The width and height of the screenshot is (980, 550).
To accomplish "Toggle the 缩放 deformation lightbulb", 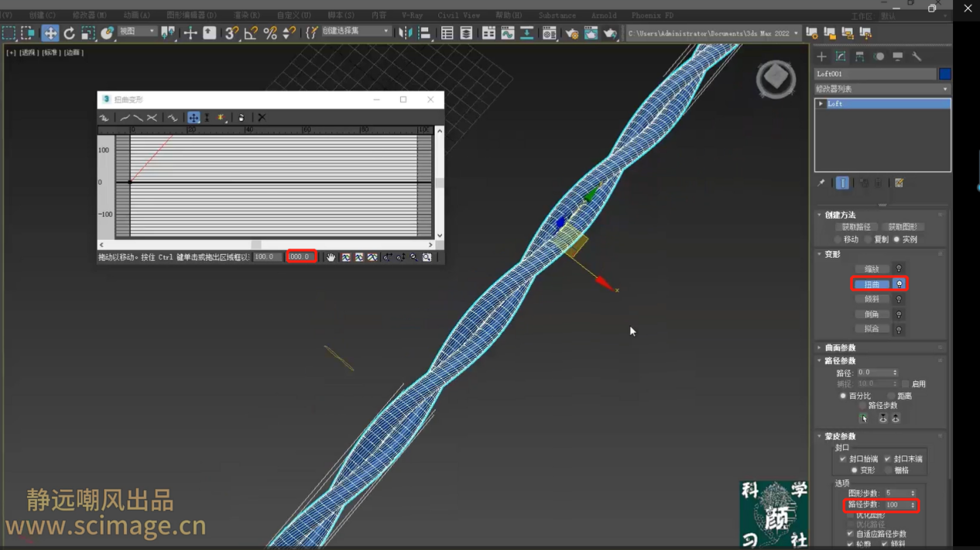I will 899,269.
